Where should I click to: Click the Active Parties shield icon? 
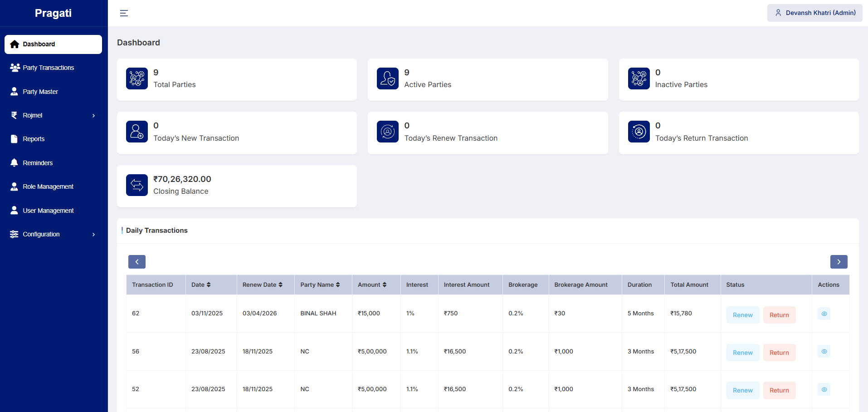[x=388, y=78]
